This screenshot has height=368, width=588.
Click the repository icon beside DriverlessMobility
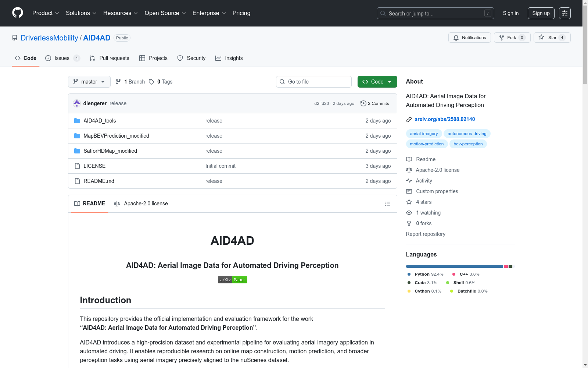point(15,38)
